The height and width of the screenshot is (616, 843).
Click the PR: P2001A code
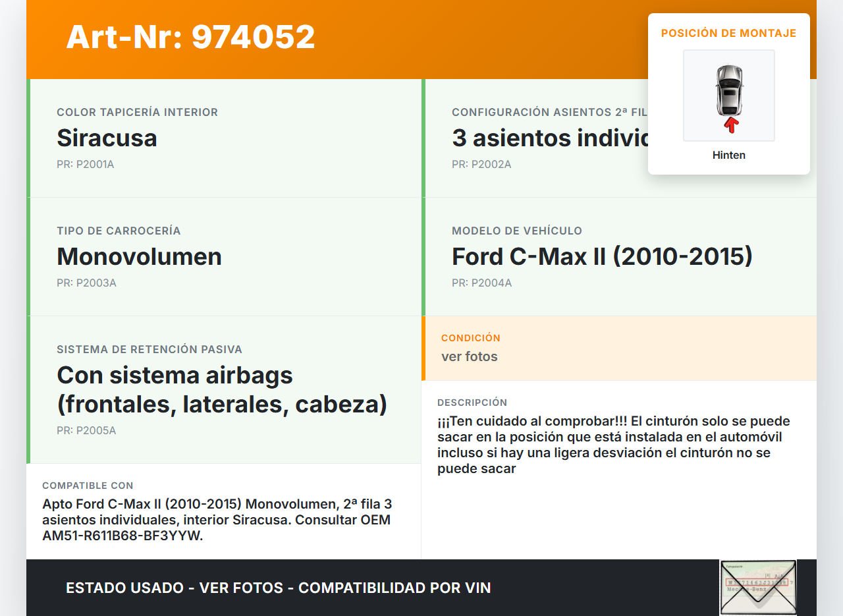[85, 164]
